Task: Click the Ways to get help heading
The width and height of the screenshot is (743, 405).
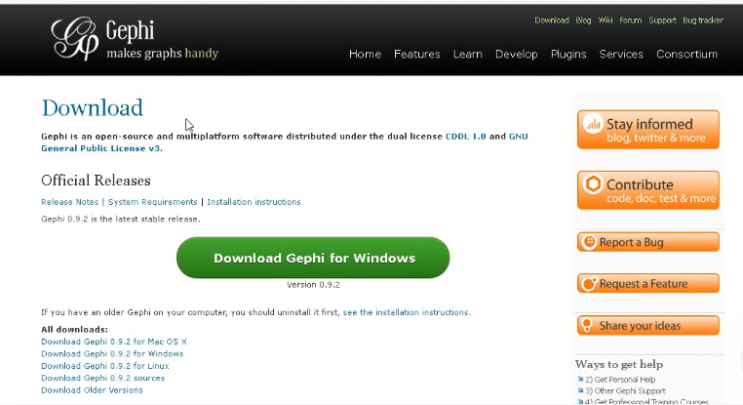Action: [619, 364]
